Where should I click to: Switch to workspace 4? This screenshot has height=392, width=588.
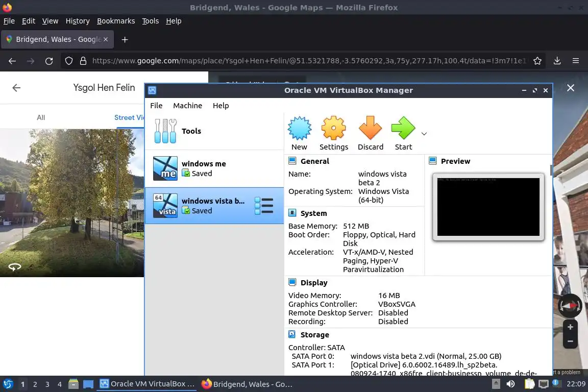tap(59, 384)
